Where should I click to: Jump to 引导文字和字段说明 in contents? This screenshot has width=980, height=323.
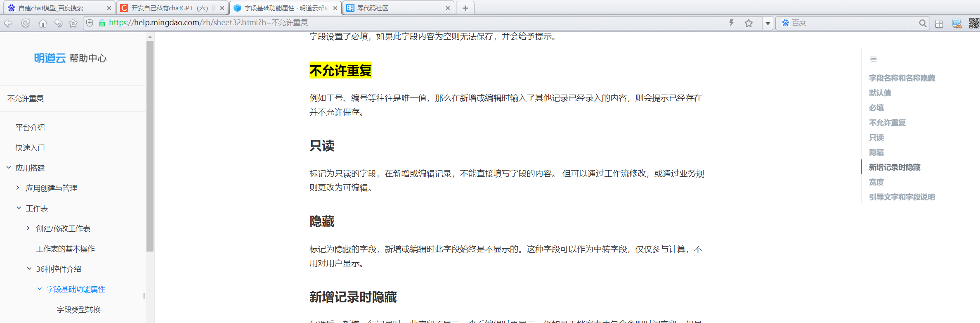[902, 197]
